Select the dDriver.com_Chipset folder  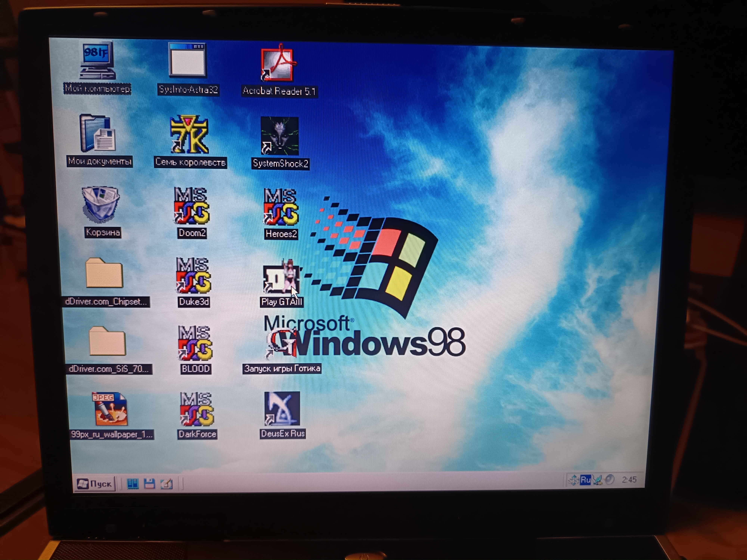click(x=104, y=273)
